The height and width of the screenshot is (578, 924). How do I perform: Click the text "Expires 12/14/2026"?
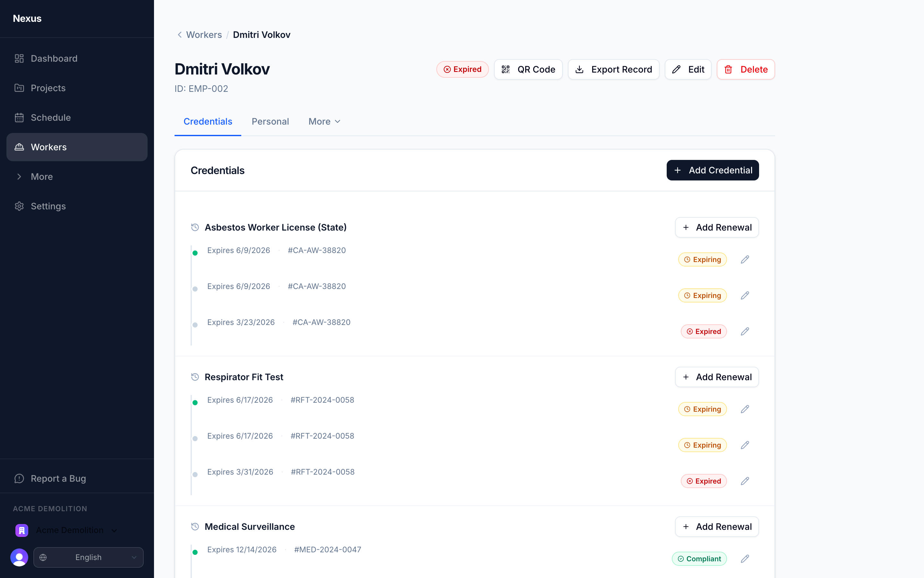point(242,550)
